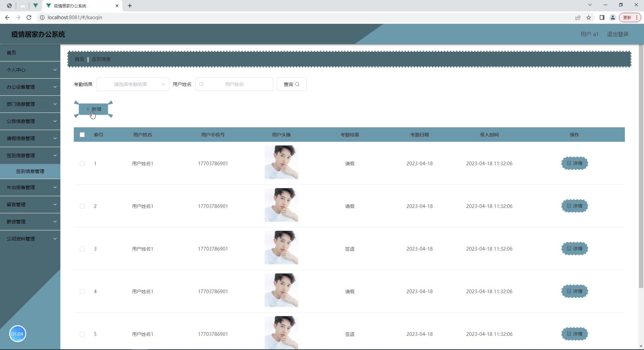
Task: Click the 新增 add button
Action: point(93,109)
